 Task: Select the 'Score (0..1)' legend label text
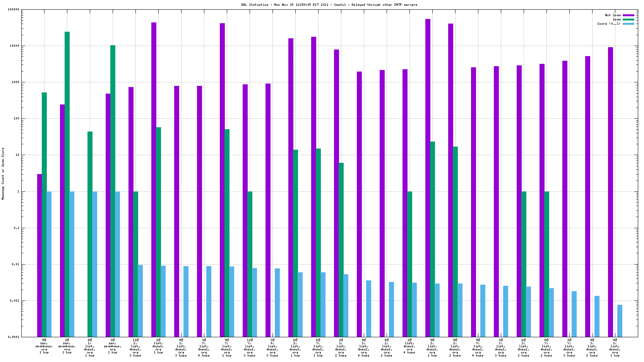tap(608, 24)
